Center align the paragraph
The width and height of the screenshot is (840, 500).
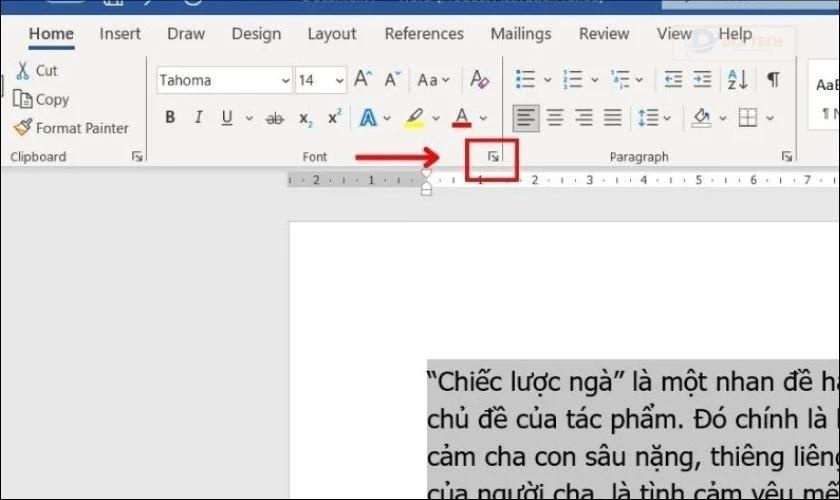[554, 117]
